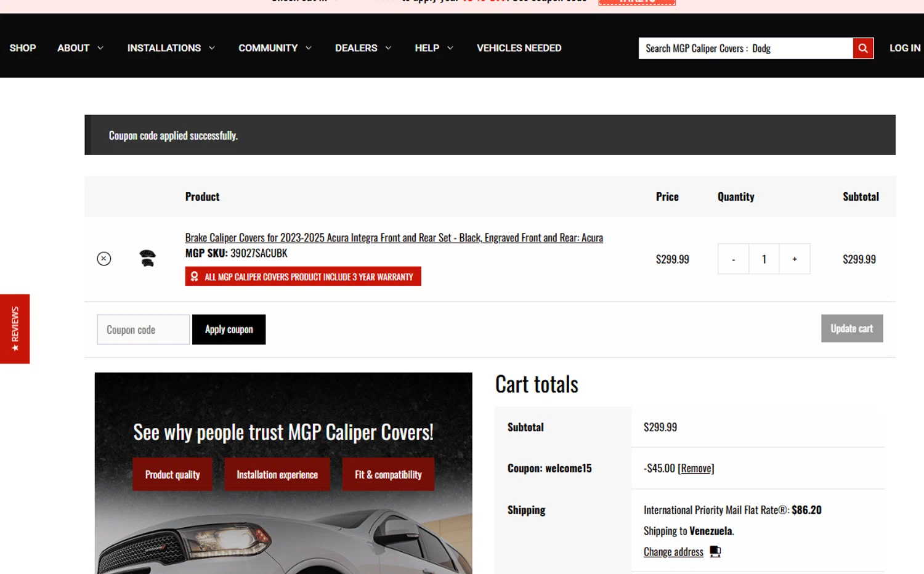Viewport: 924px width, 574px height.
Task: Decrease quantity with the minus button
Action: [733, 259]
